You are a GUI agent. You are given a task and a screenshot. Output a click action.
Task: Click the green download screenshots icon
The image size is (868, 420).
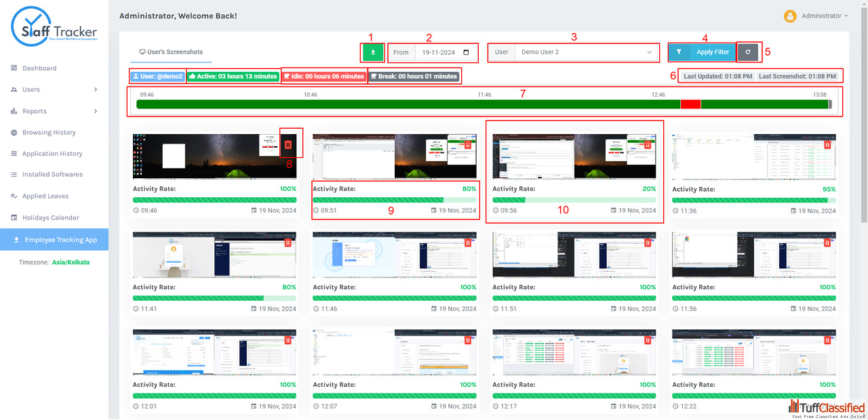(x=372, y=52)
